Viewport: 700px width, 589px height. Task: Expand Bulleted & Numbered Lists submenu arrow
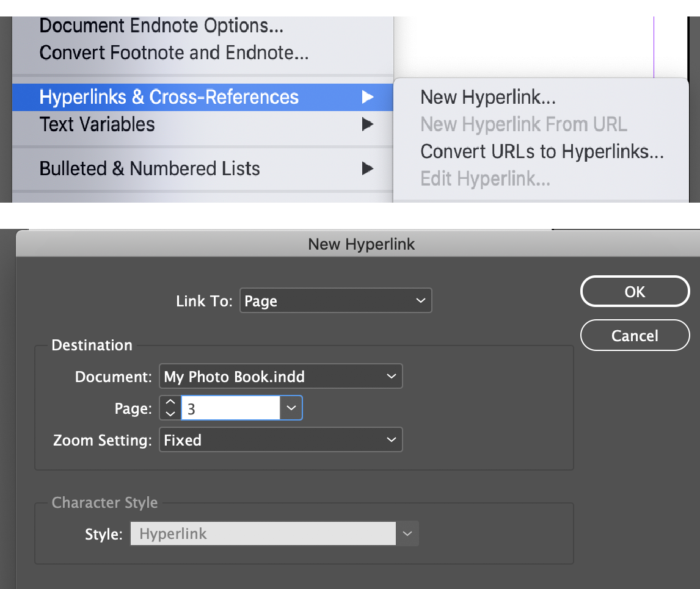click(367, 168)
